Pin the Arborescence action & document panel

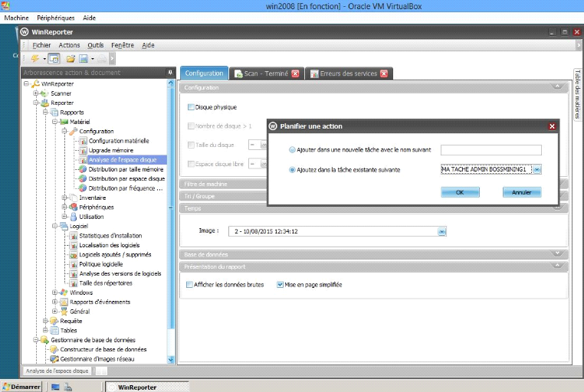pos(170,73)
